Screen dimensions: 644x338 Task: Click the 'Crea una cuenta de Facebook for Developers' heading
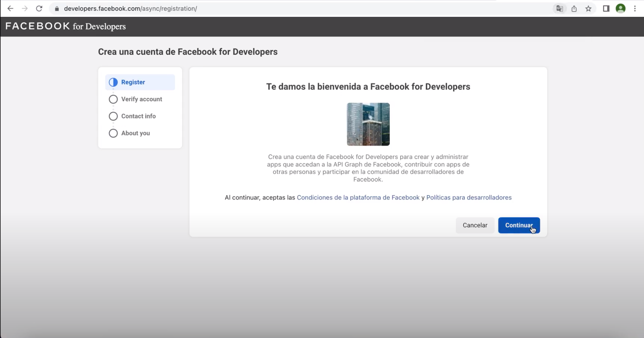coord(188,52)
